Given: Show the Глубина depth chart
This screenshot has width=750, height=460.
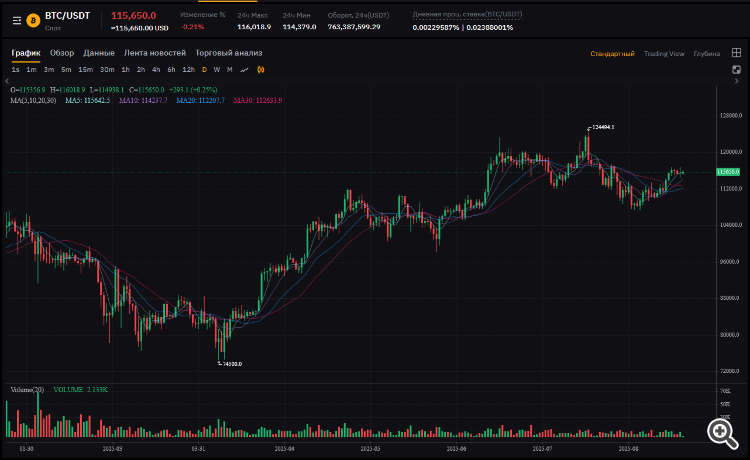Looking at the screenshot, I should click(707, 53).
